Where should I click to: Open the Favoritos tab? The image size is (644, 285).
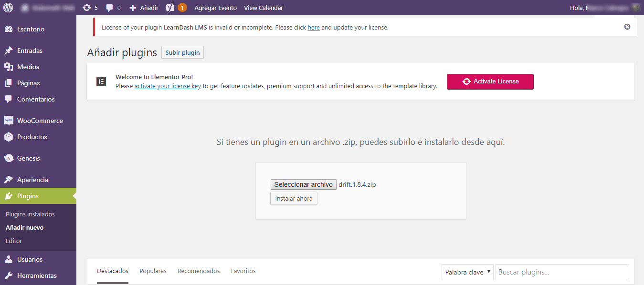243,271
